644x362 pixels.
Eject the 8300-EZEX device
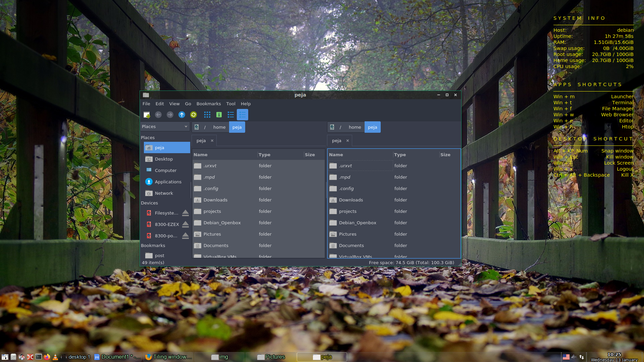(185, 224)
